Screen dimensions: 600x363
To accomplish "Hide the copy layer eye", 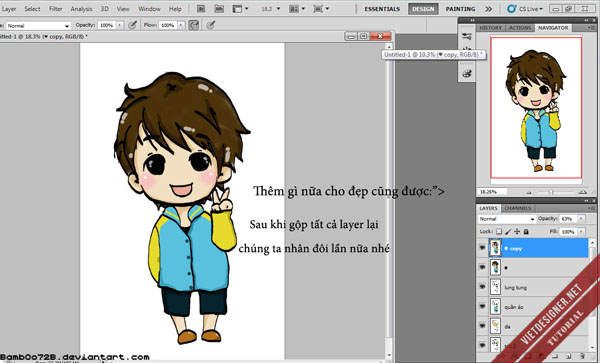I will click(482, 248).
